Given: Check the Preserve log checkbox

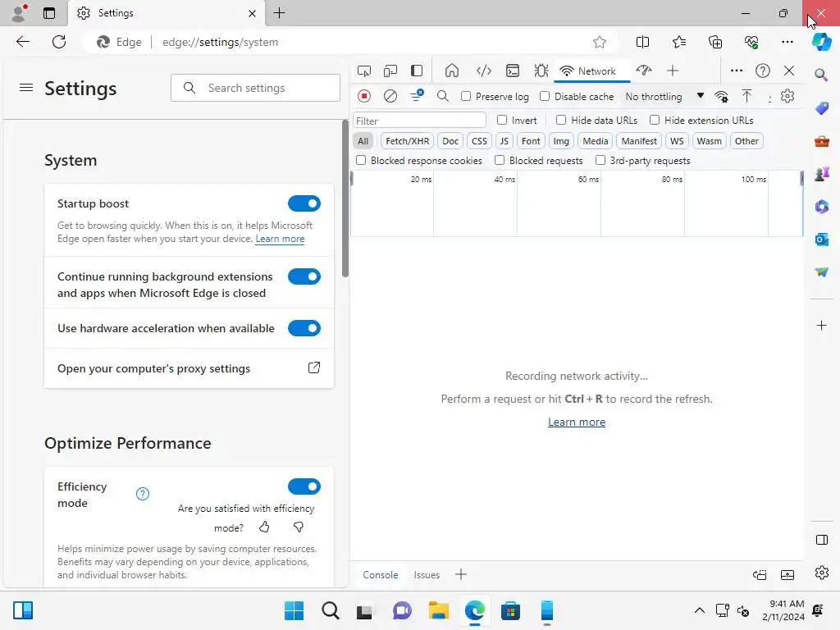Looking at the screenshot, I should tap(466, 96).
